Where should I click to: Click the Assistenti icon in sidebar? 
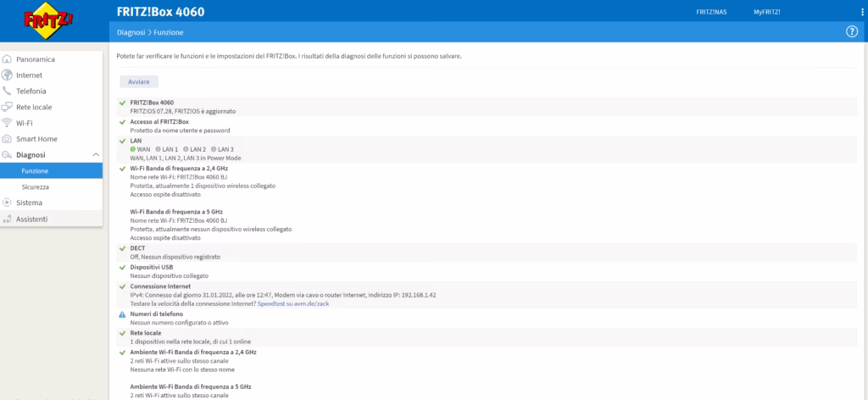[7, 219]
